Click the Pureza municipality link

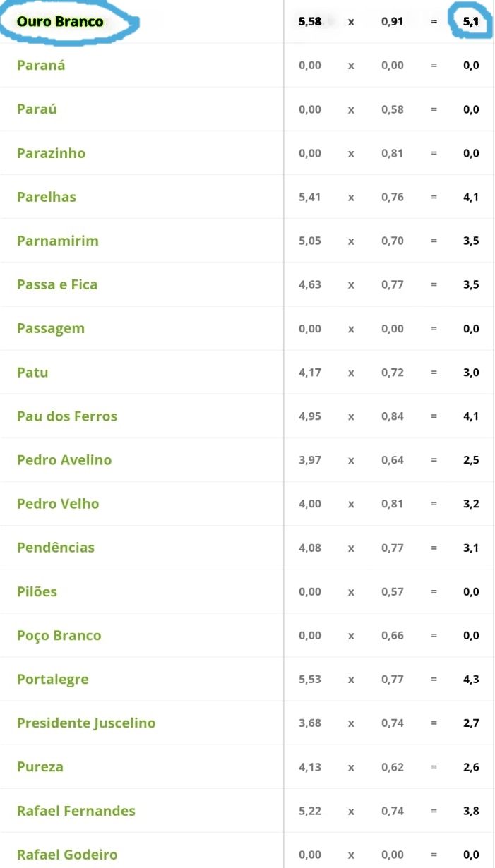pyautogui.click(x=40, y=766)
